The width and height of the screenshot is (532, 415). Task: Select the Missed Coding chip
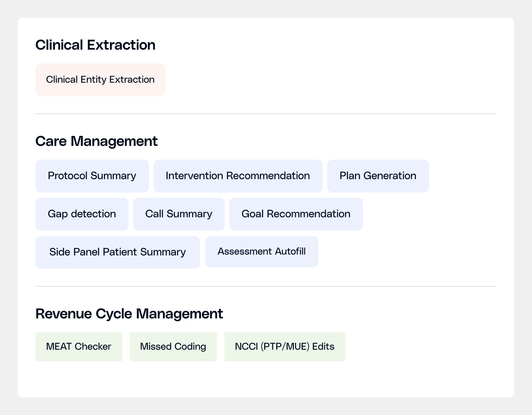[x=173, y=347]
